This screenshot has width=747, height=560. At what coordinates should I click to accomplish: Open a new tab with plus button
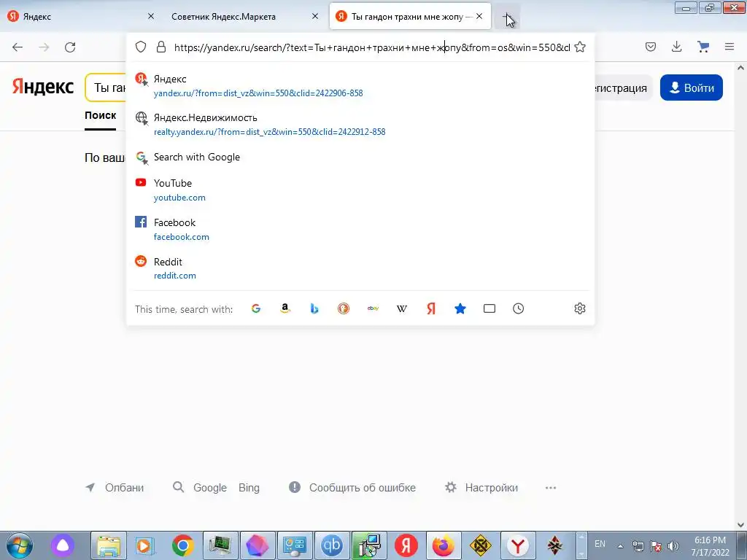507,17
